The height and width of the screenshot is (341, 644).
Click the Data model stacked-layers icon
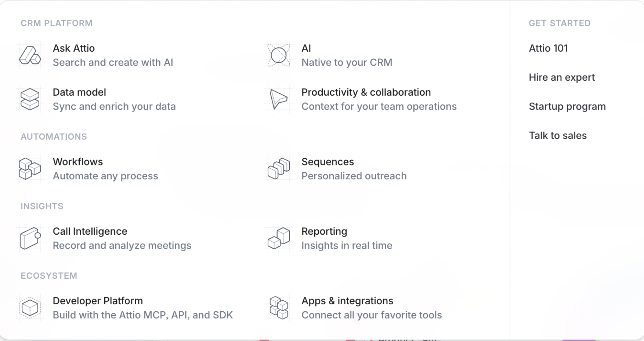coord(30,99)
